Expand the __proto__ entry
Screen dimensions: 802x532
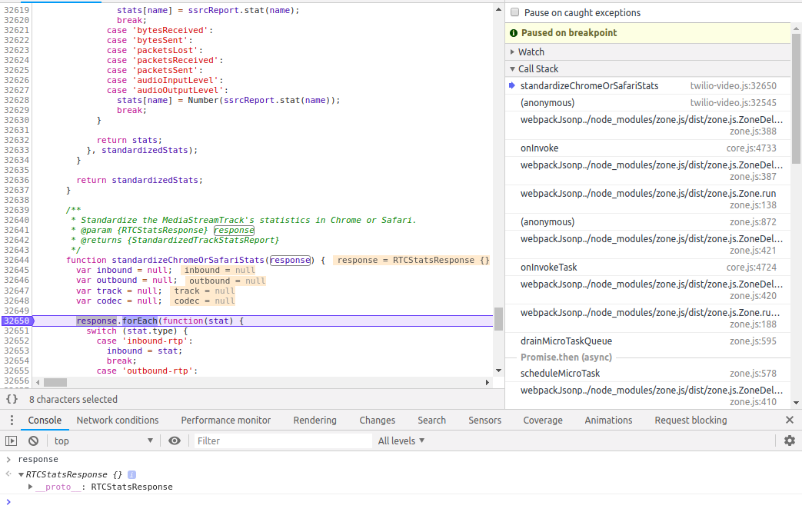click(30, 487)
